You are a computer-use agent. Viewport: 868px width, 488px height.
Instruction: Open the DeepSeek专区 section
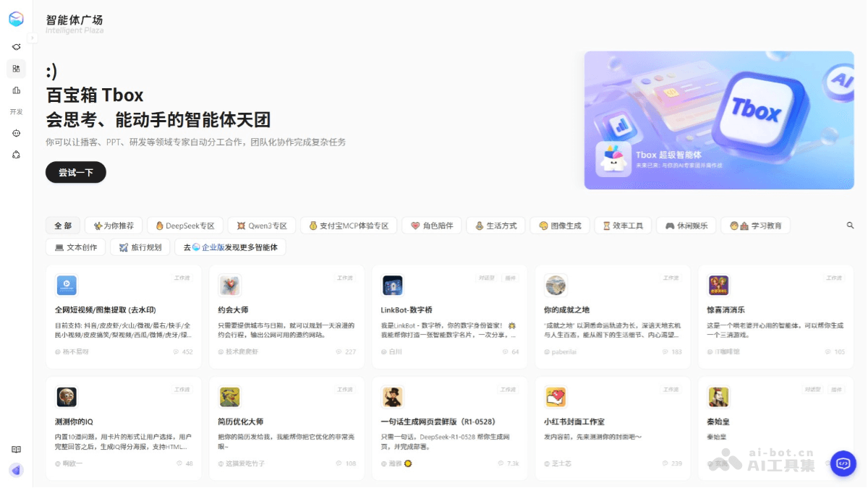coord(184,225)
